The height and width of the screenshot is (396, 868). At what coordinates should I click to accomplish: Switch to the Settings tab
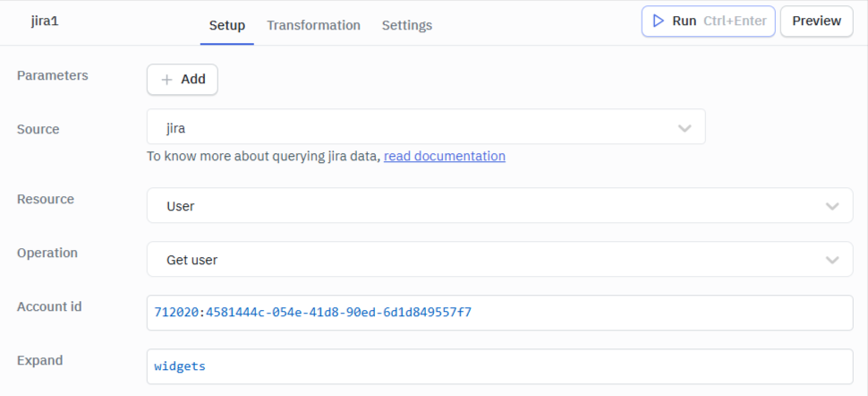pos(407,25)
